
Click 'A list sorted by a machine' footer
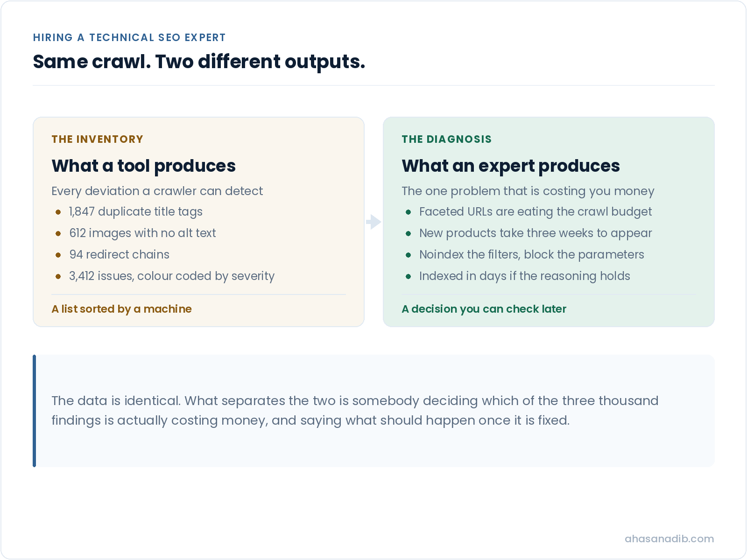(x=122, y=309)
